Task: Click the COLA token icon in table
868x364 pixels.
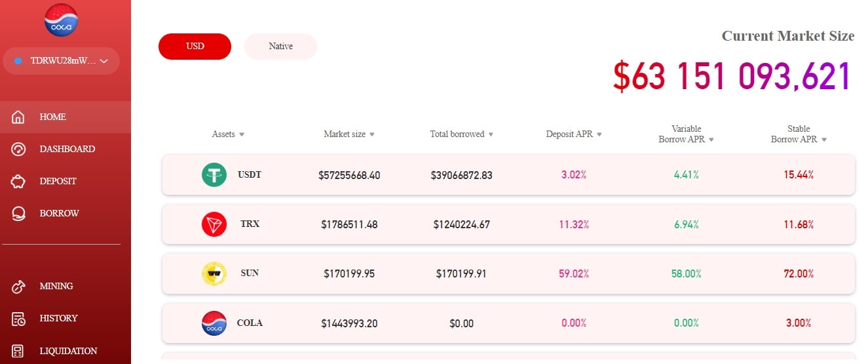Action: click(x=214, y=323)
